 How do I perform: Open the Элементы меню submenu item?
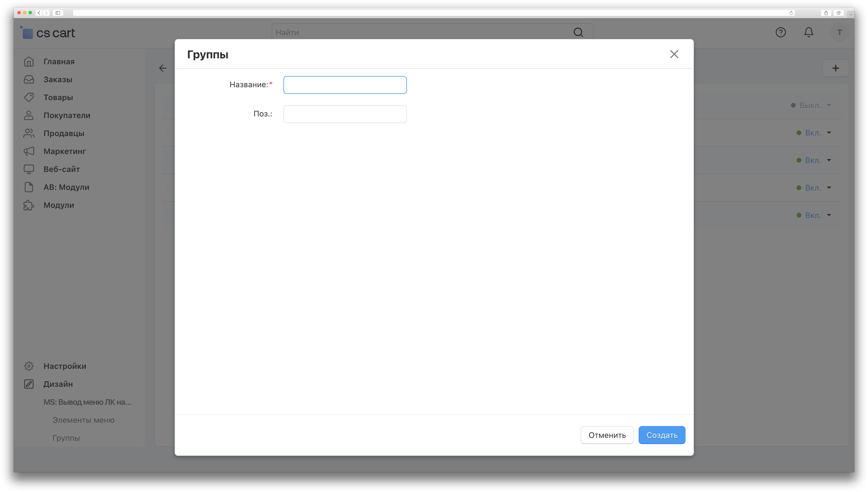point(84,420)
